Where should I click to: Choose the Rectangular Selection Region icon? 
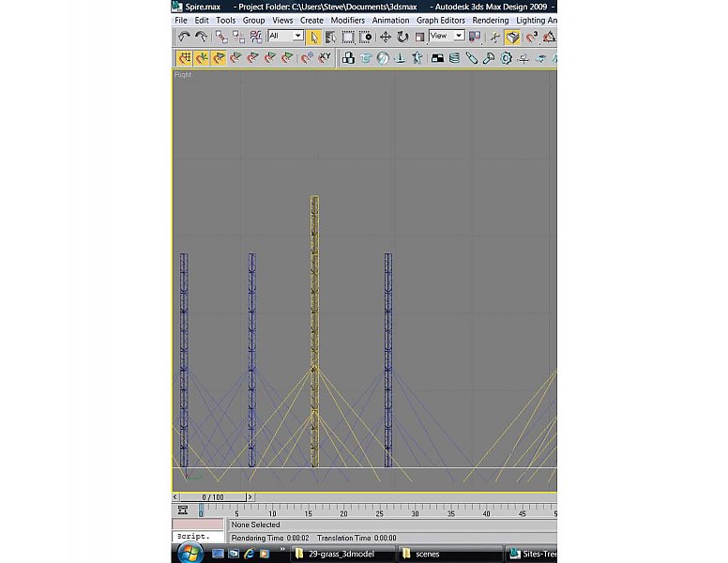(348, 38)
